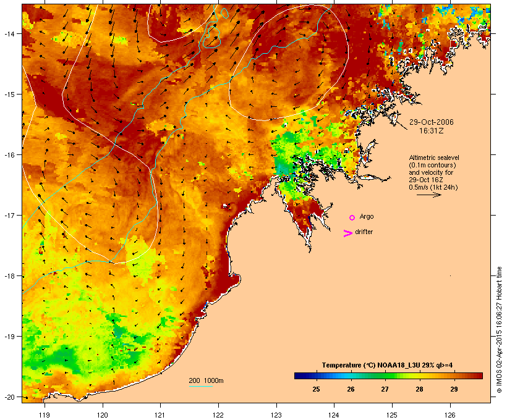Click the 'Argo' legend label
The image size is (507, 420).
(x=367, y=217)
